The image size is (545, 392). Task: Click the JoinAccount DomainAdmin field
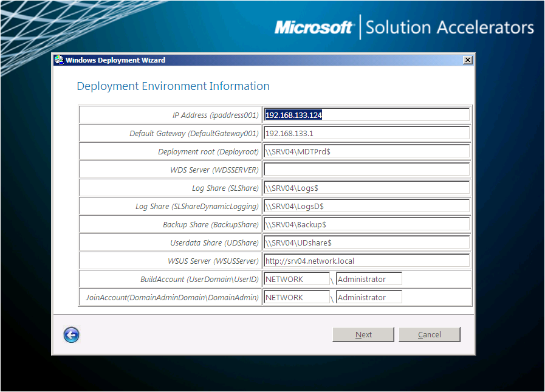point(369,297)
